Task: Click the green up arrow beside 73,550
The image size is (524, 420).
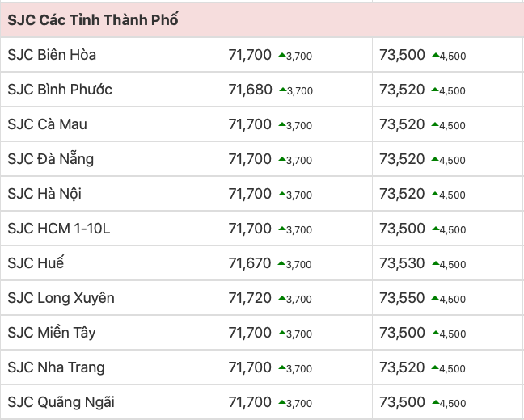Action: point(435,299)
